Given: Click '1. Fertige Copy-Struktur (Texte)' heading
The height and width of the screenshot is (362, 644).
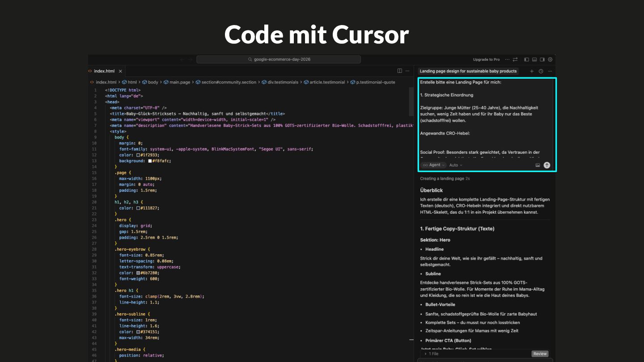Looking at the screenshot, I should 457,229.
